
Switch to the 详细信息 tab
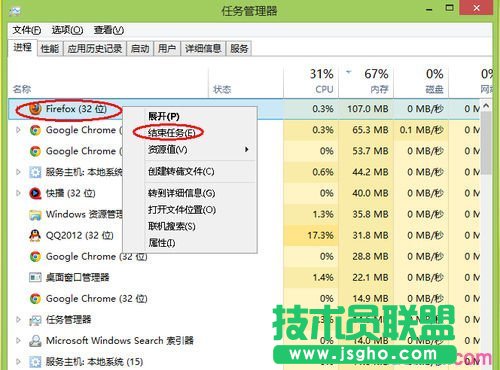pyautogui.click(x=203, y=49)
